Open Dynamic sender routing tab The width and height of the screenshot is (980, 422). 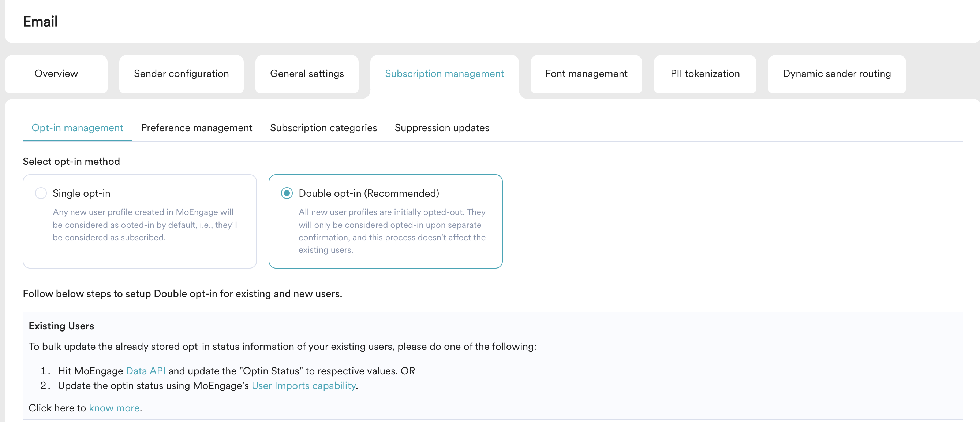[x=836, y=74]
